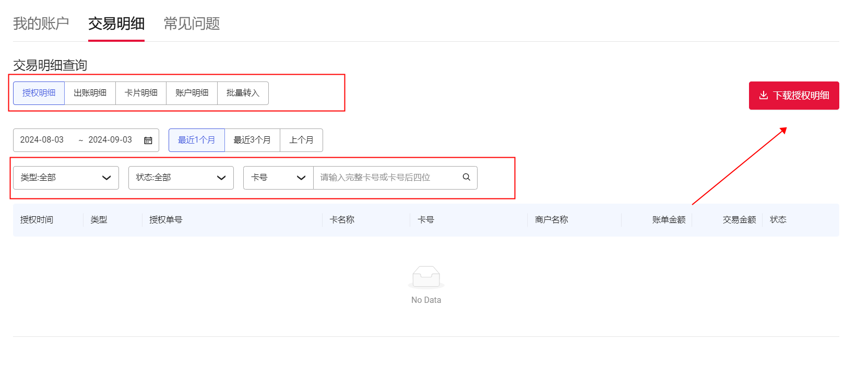
Task: Click the empty inbox No Data icon
Action: coord(426,277)
